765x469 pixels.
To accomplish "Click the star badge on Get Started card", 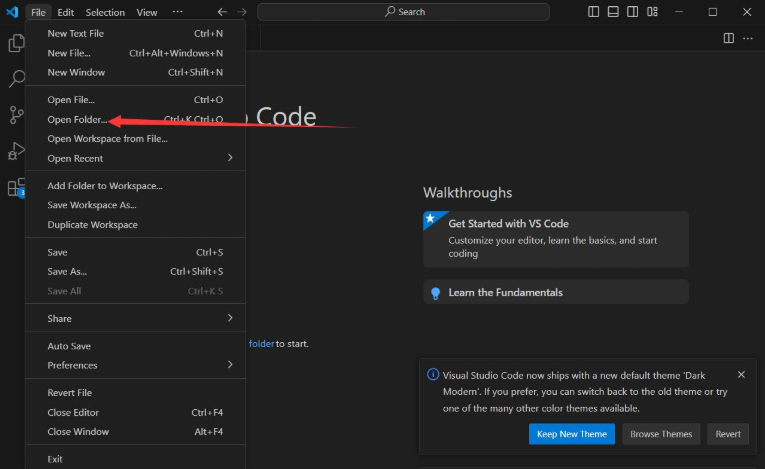I will point(430,218).
